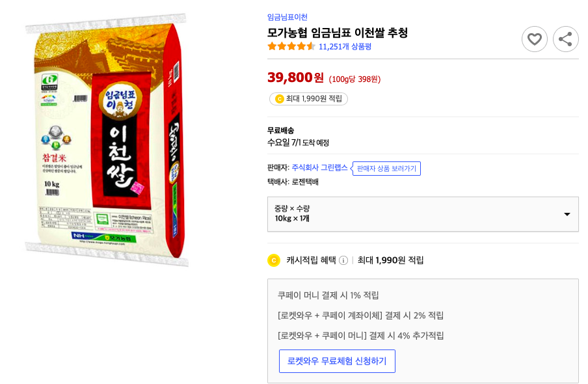This screenshot has width=588, height=384.
Task: Click the 최대 1,990원 적립 badge
Action: 308,100
